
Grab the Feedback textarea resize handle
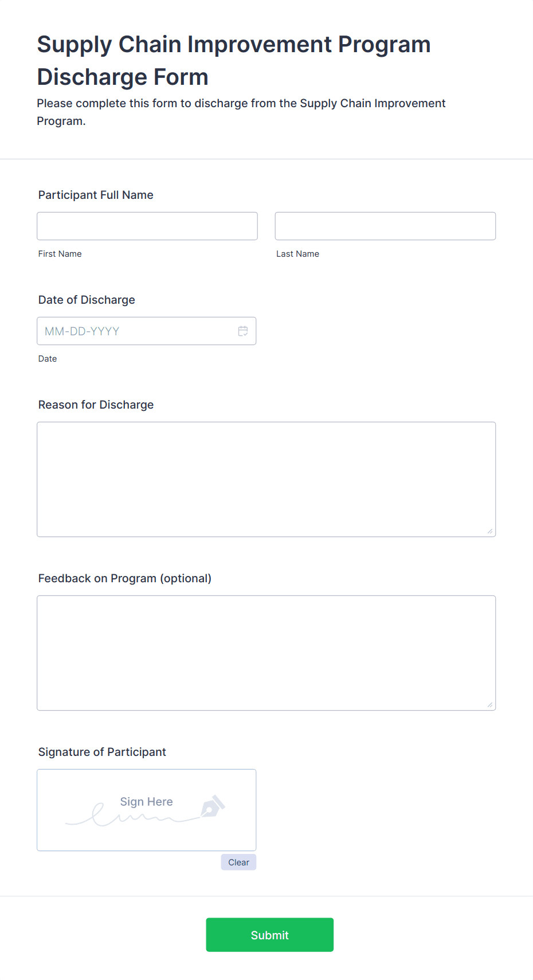point(490,705)
